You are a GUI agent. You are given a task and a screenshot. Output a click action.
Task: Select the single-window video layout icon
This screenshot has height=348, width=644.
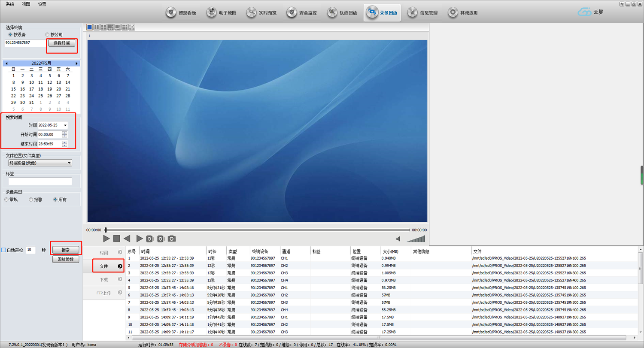click(x=90, y=27)
